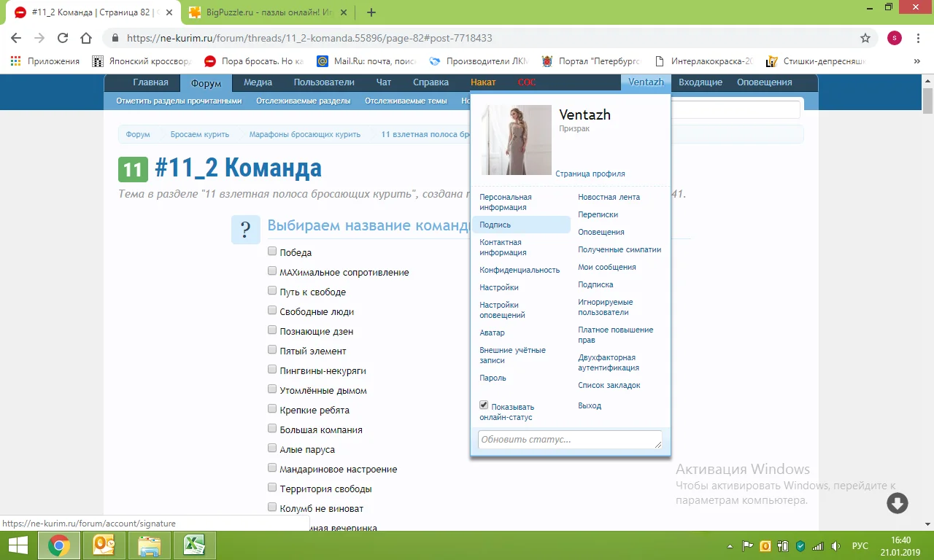Select "Пингвины-некуряги" poll checkbox
This screenshot has width=934, height=560.
point(272,370)
